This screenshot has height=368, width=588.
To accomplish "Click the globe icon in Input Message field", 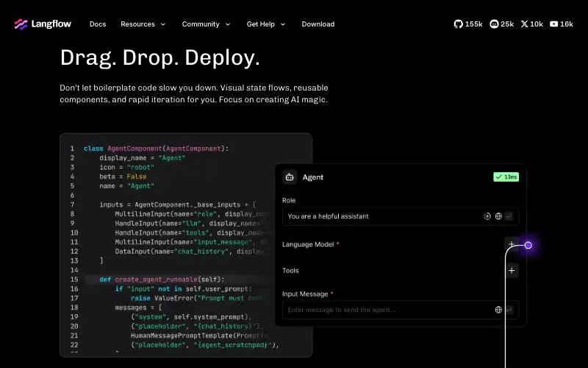I will click(498, 310).
